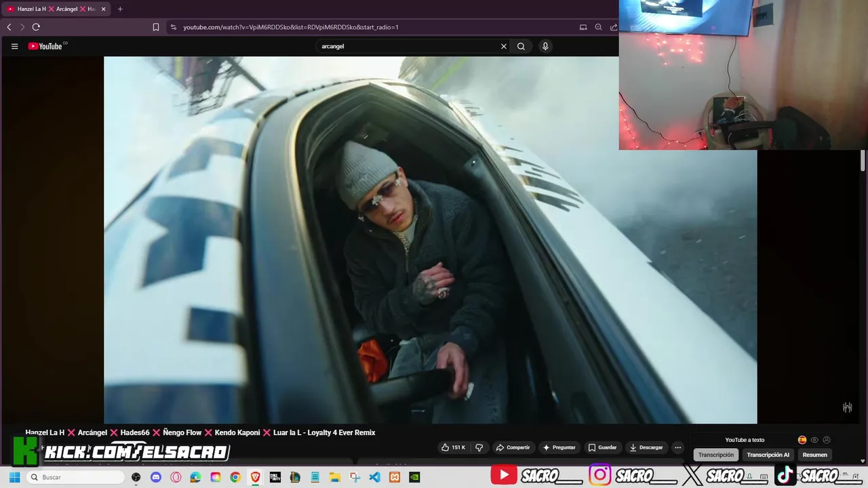Open League of Legends from taskbar
Image resolution: width=868 pixels, height=488 pixels.
[x=295, y=477]
